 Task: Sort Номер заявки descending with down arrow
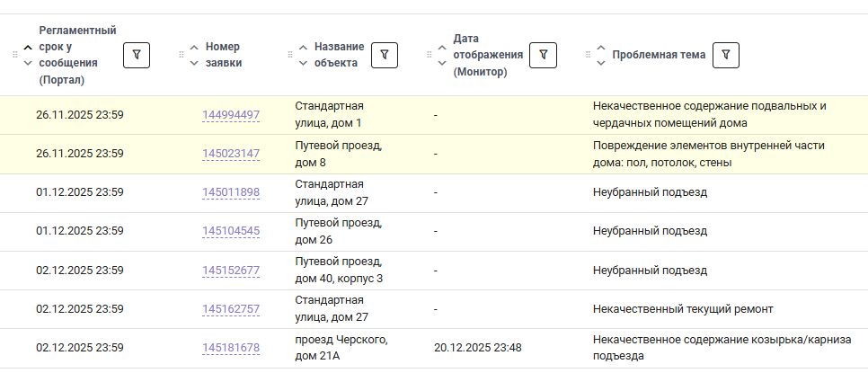[194, 63]
